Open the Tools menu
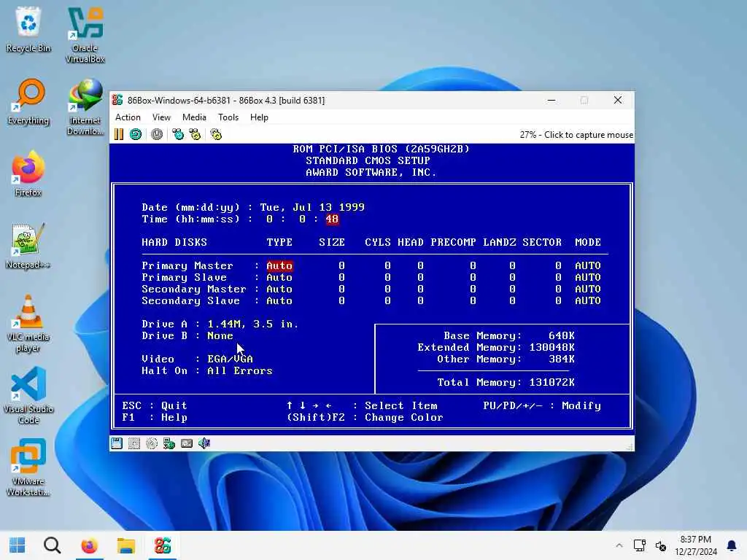Image resolution: width=747 pixels, height=560 pixels. click(x=228, y=117)
